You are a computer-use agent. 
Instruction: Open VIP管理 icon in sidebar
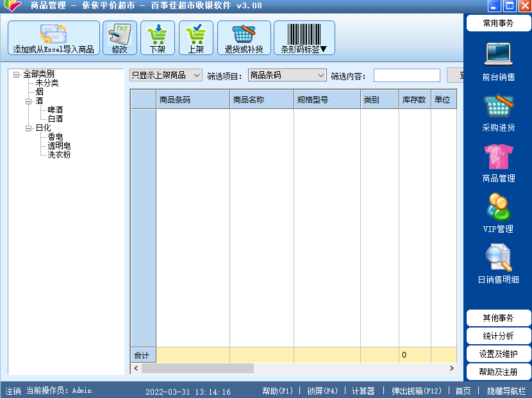click(x=498, y=208)
